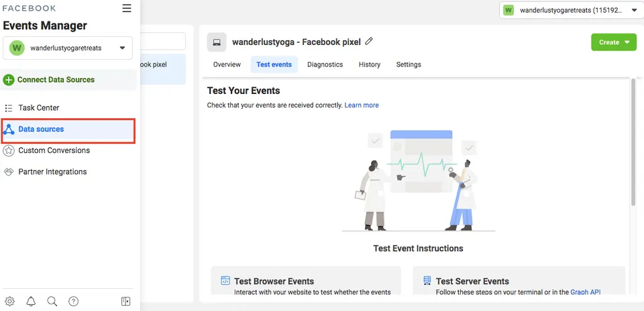The width and height of the screenshot is (644, 311).
Task: Switch to the Settings tab
Action: 409,64
